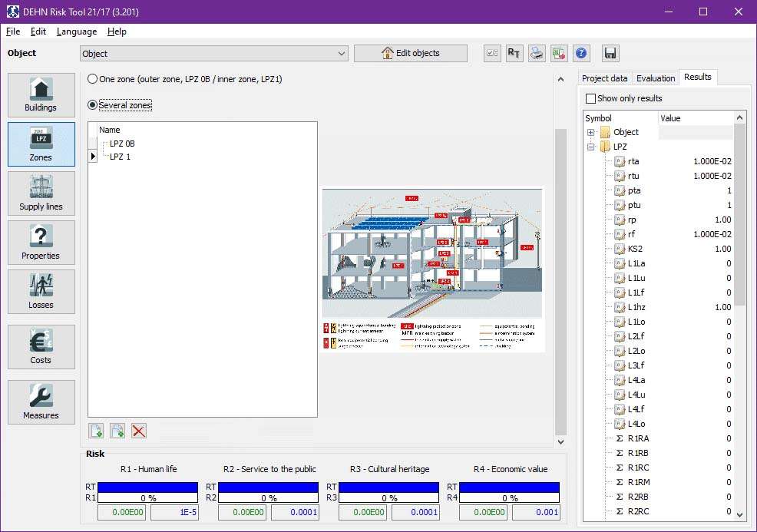757x532 pixels.
Task: Add a new zone with first page icon
Action: [x=96, y=431]
